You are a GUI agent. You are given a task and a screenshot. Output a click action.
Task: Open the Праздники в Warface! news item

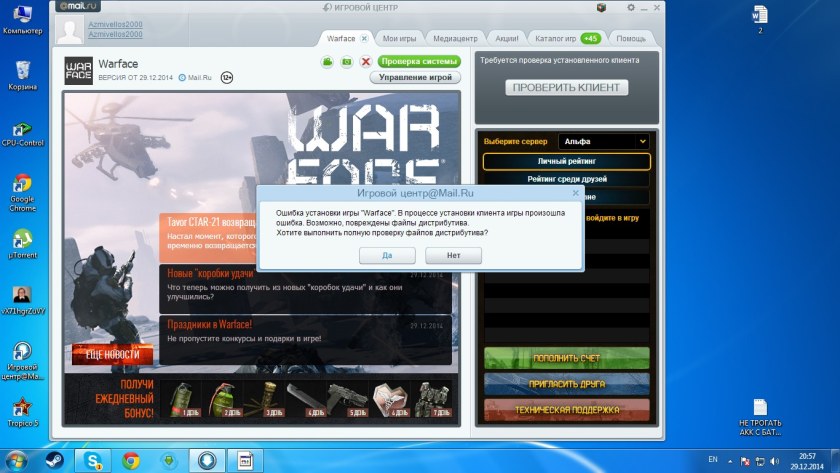305,340
